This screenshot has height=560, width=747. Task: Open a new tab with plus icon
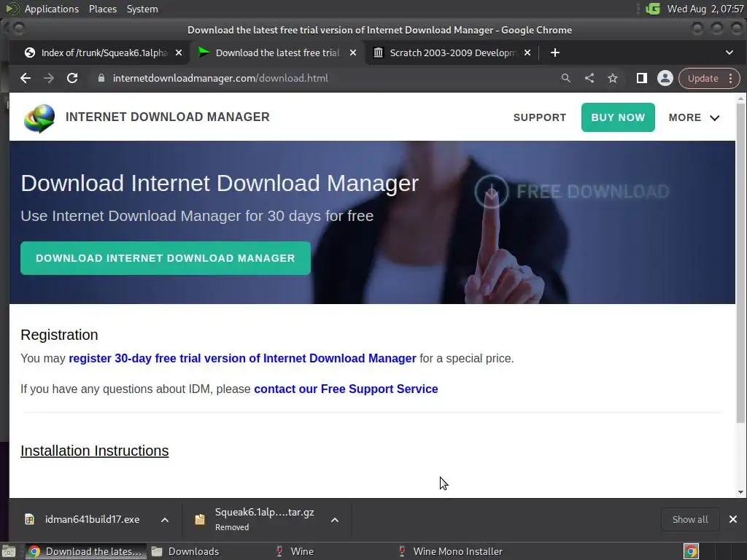click(x=555, y=52)
